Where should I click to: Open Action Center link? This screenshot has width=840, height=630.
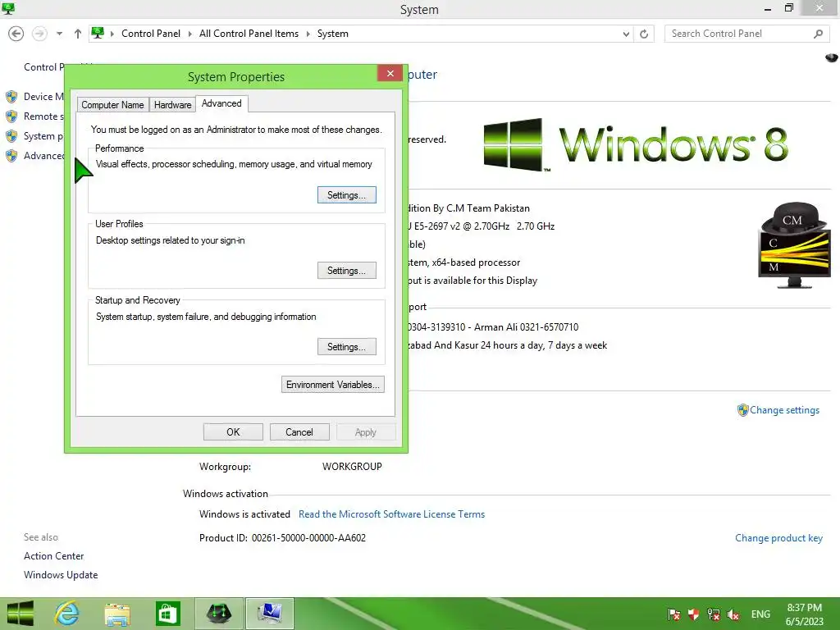[53, 556]
